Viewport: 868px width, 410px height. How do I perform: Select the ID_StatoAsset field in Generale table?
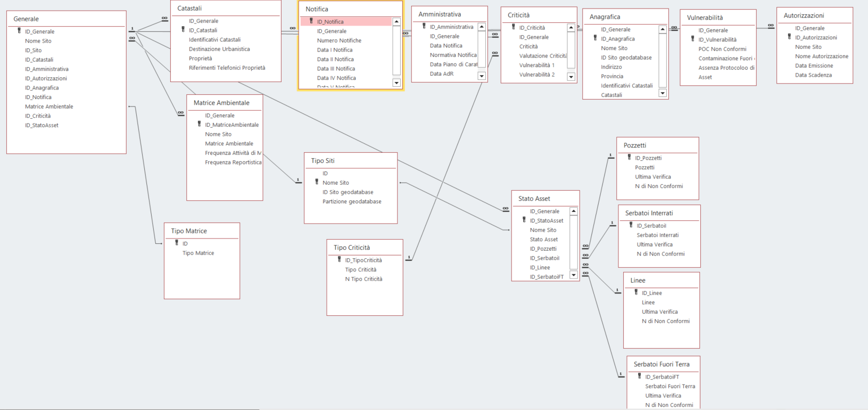tap(42, 125)
